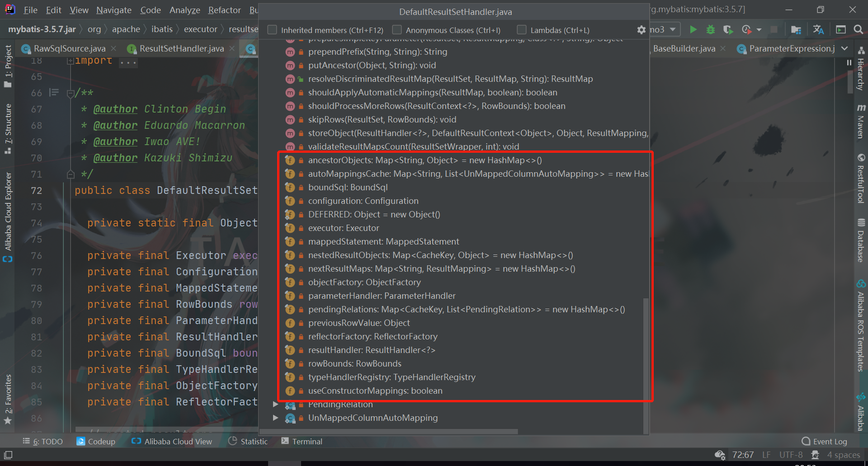Toggle Inherited members checkbox

coord(272,30)
